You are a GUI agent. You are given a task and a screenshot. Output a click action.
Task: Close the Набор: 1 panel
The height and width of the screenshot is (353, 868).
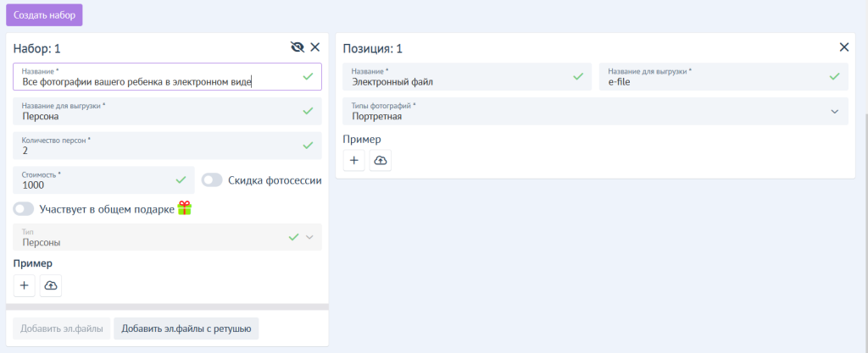pyautogui.click(x=315, y=47)
